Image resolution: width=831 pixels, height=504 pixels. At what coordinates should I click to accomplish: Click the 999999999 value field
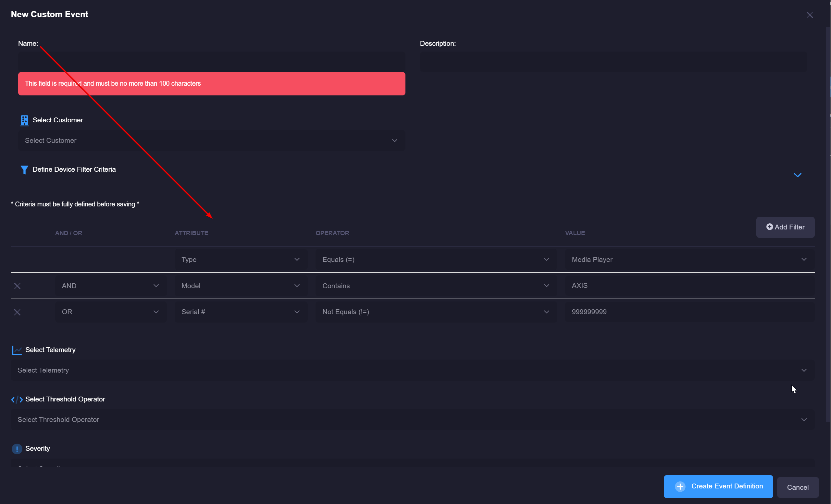(x=690, y=312)
